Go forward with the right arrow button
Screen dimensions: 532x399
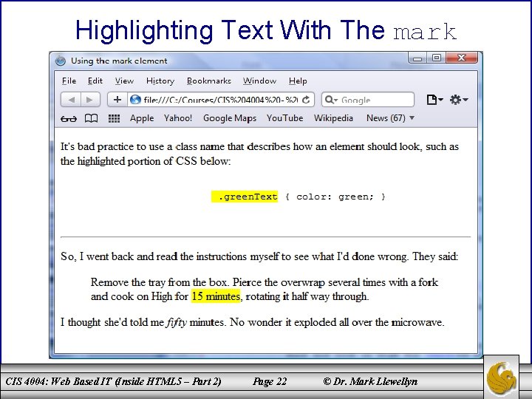(90, 100)
